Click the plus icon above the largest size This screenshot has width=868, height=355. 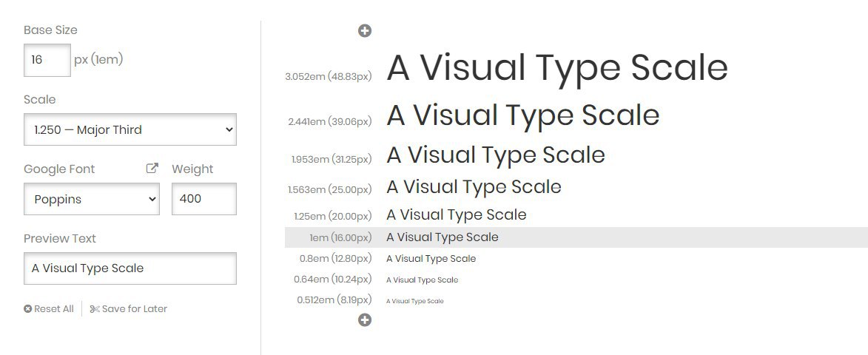click(x=364, y=30)
